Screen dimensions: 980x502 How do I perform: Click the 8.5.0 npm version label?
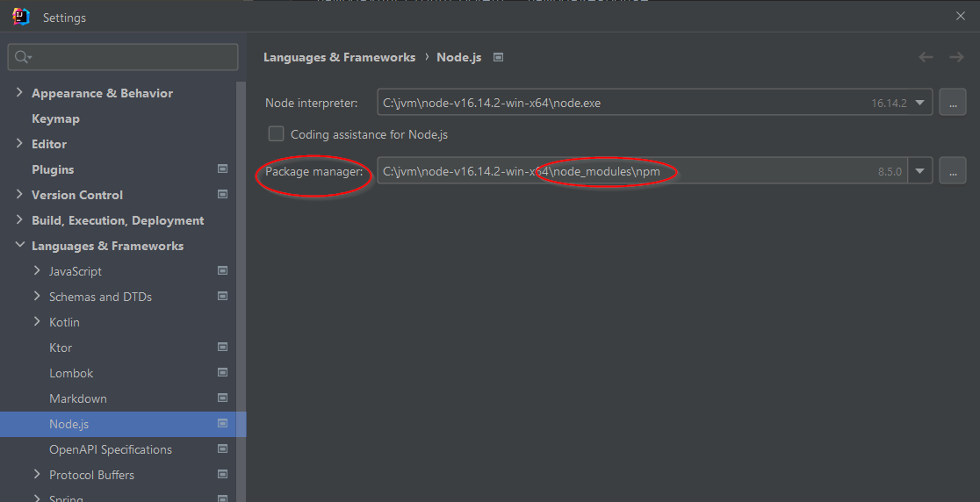point(890,172)
